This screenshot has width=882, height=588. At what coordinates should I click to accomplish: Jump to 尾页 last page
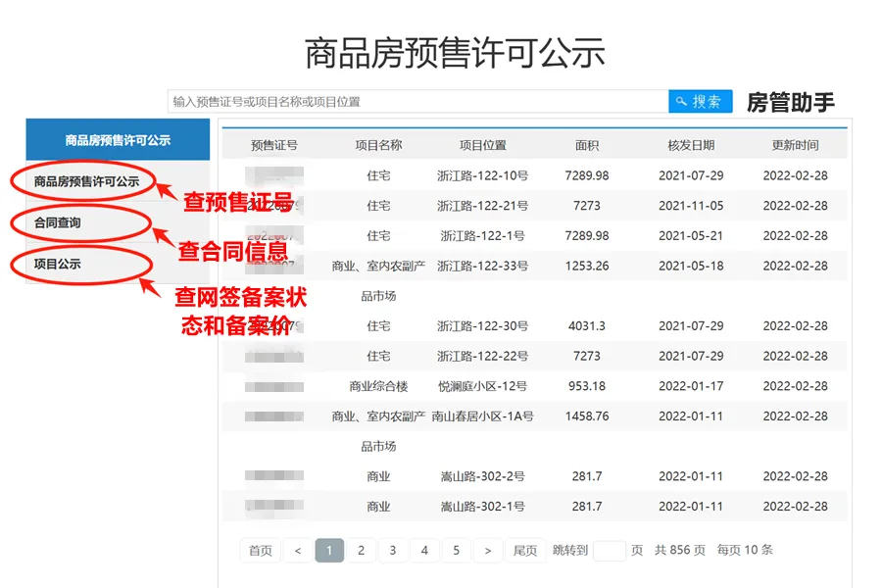(x=525, y=550)
